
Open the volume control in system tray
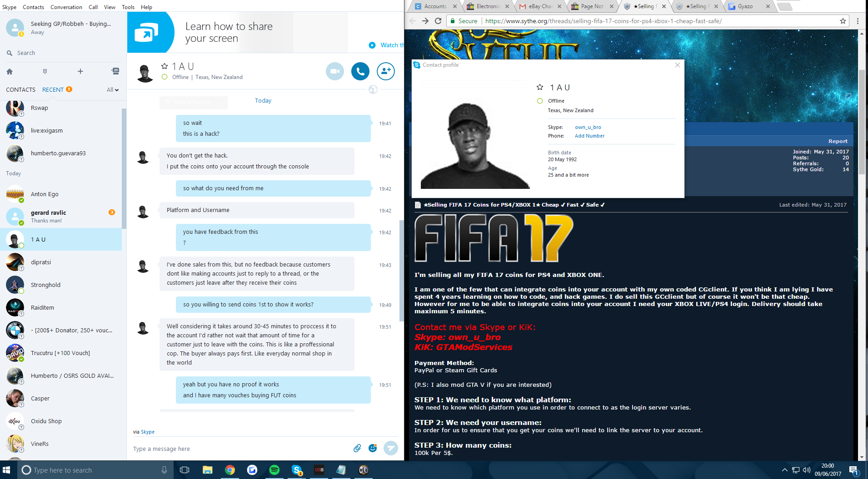807,470
